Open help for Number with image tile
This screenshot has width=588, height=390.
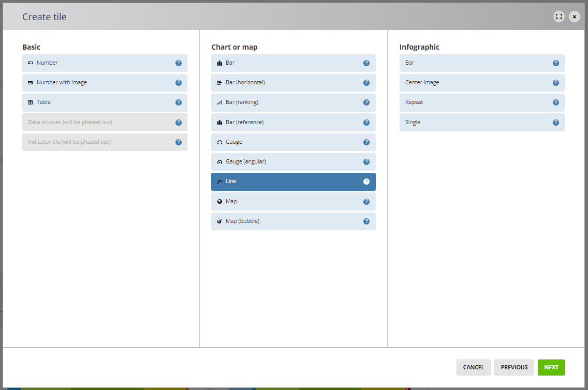pos(179,83)
